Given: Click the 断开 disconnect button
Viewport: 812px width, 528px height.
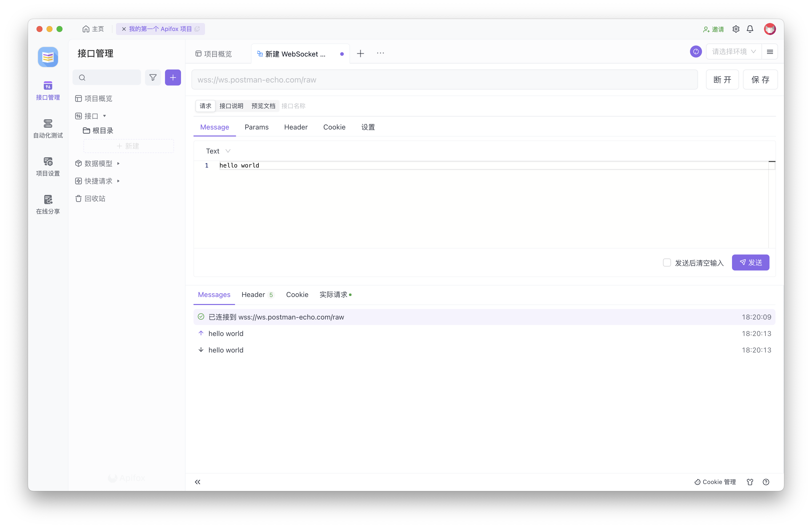Looking at the screenshot, I should point(722,79).
